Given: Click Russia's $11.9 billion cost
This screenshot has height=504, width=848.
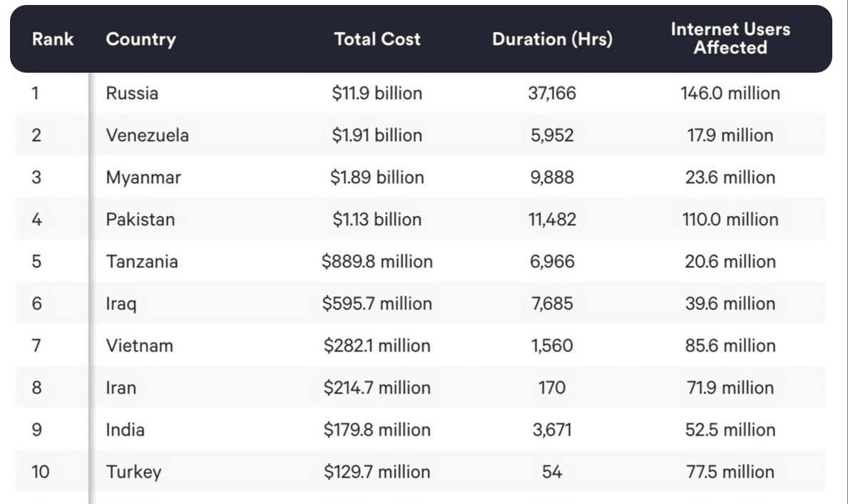Looking at the screenshot, I should [x=377, y=93].
